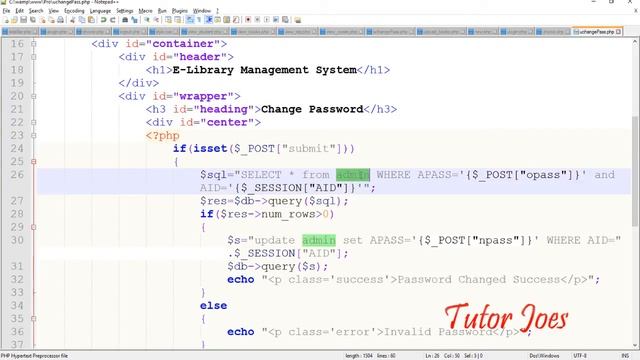
Task: Open the Window menu
Action: click(x=202, y=11)
